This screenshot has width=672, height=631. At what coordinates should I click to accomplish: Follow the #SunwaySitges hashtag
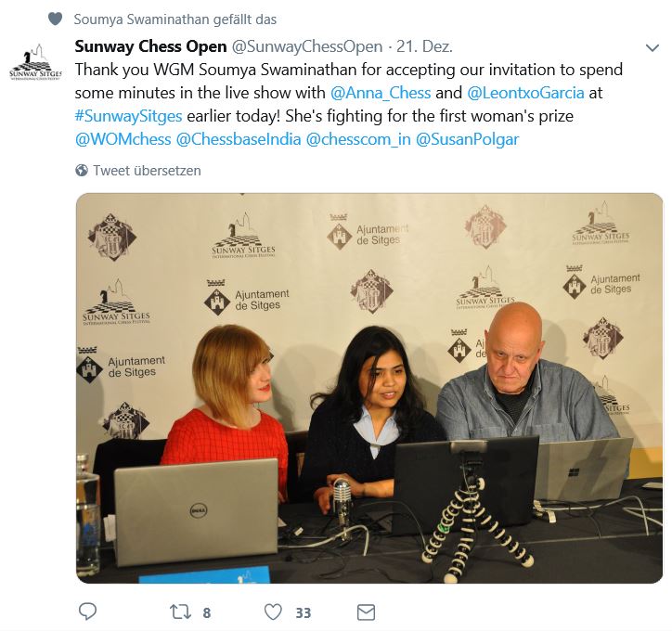[x=129, y=116]
